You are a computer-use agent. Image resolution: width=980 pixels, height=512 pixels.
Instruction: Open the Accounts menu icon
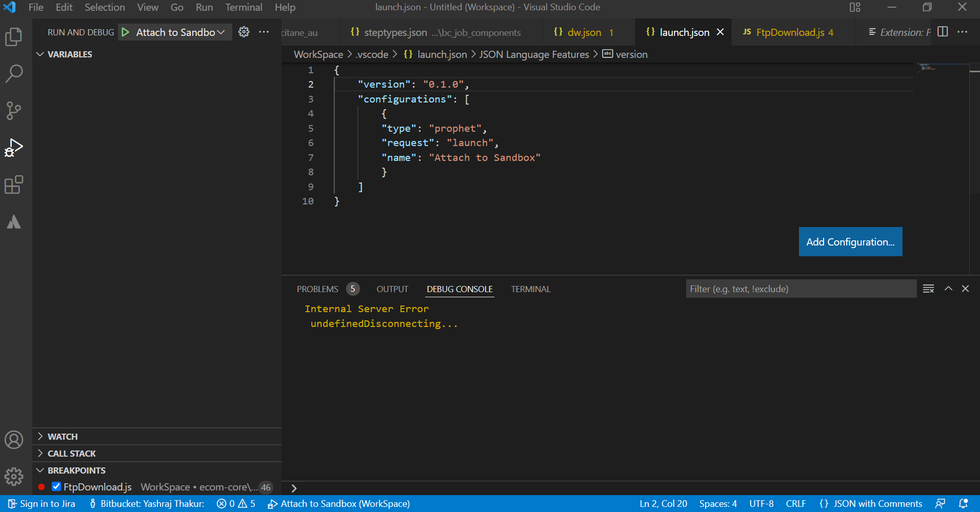point(14,440)
